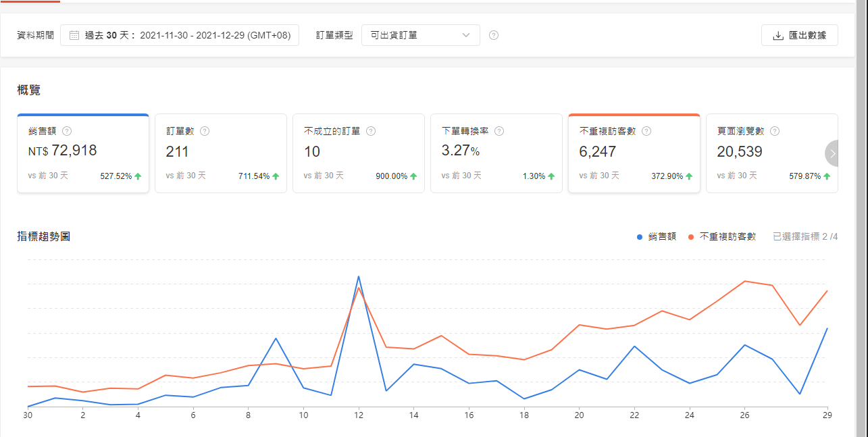
Task: Open the 可出貨訂單 order type dropdown
Action: tap(420, 35)
